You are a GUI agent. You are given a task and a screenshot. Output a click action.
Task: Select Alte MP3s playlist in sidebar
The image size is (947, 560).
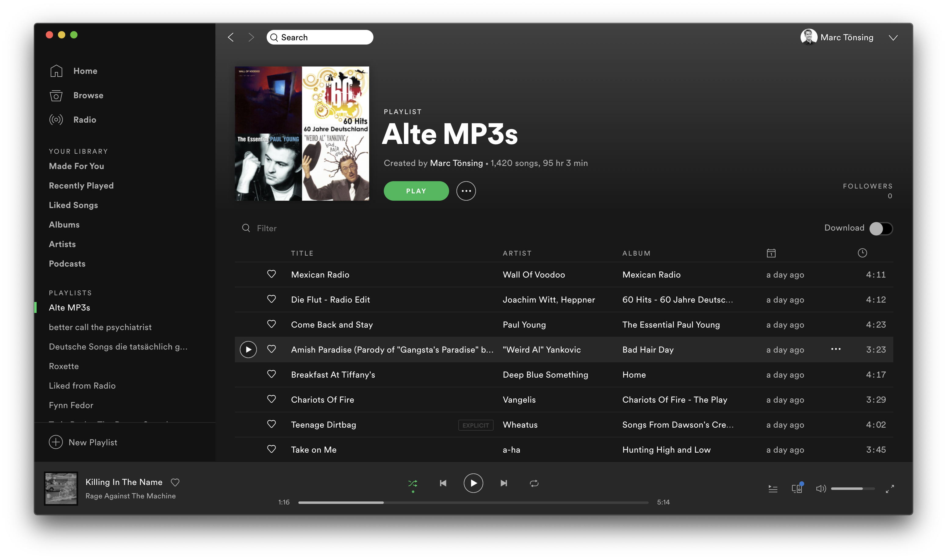[x=70, y=307]
